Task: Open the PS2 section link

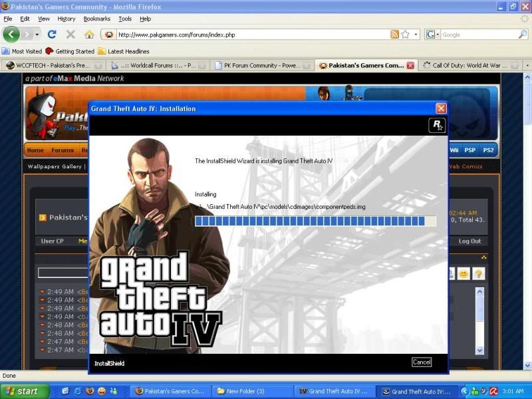Action: tap(488, 150)
